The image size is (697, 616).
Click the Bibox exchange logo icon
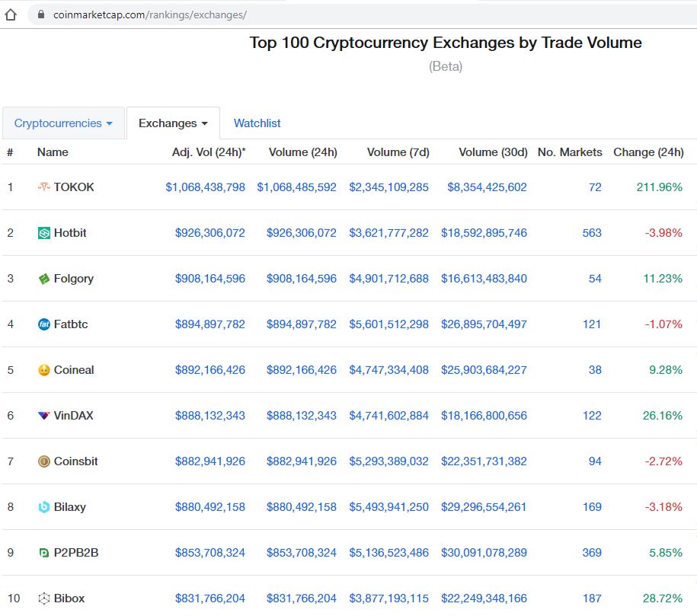pos(43,598)
